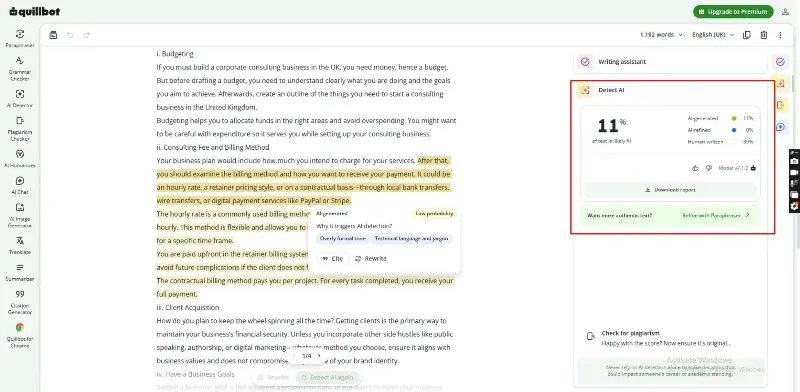Click the Low probability badge
The height and width of the screenshot is (392, 800).
pos(433,214)
